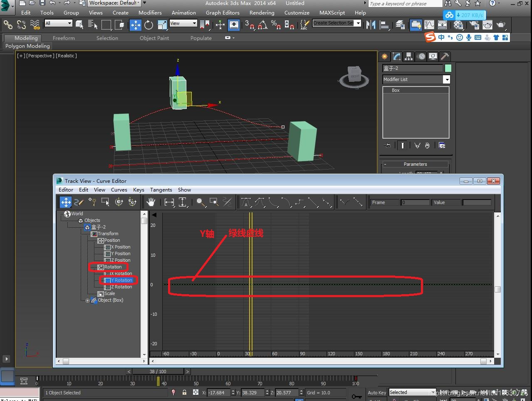Expand the Object (Box) tree node

pyautogui.click(x=87, y=300)
